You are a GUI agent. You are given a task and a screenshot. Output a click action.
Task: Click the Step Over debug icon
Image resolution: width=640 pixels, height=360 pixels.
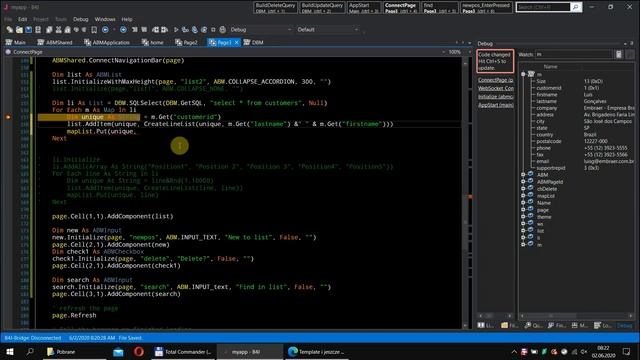(x=195, y=30)
